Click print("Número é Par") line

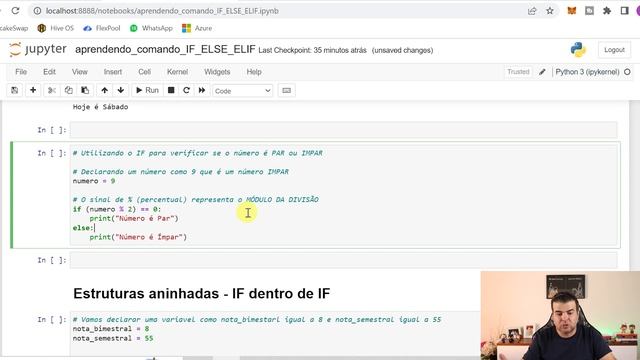coord(134,218)
